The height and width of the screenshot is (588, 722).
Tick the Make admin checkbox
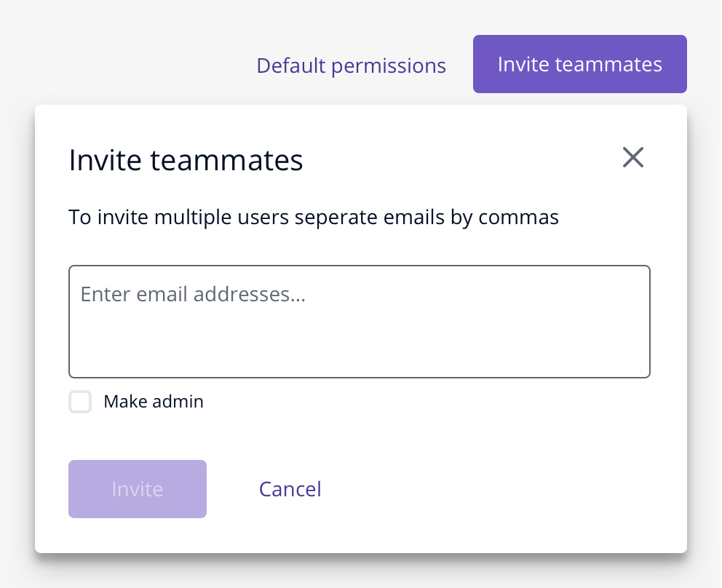tap(80, 402)
